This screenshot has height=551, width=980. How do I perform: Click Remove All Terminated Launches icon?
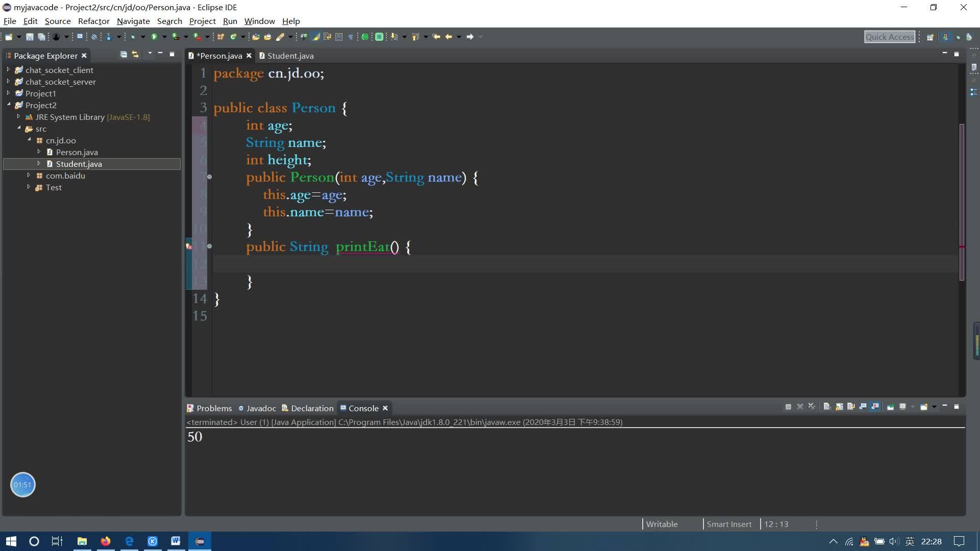pos(812,407)
